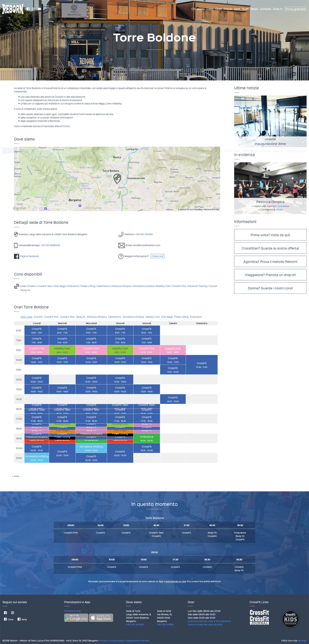
Task: Click the Chiedi ora! button
Action: coord(157,256)
